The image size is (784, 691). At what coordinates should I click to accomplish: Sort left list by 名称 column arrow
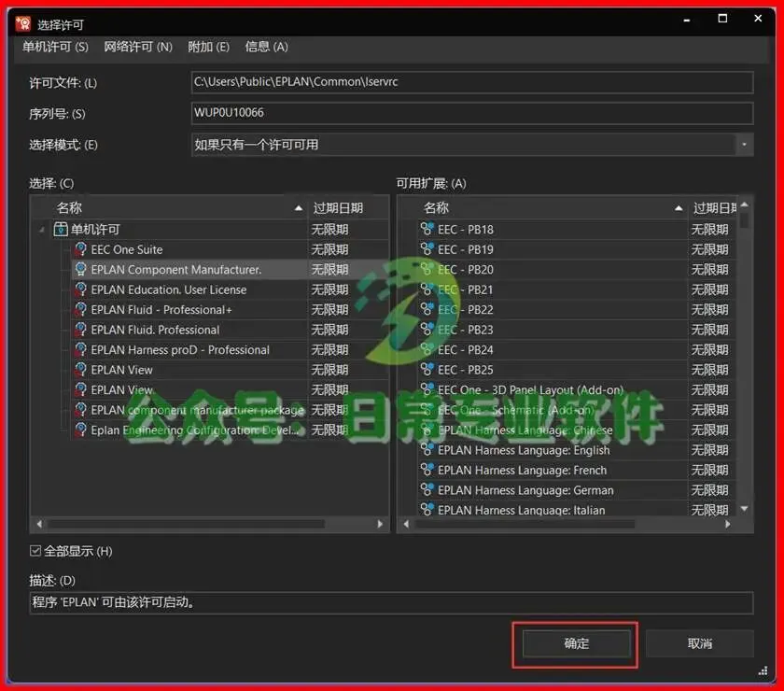(x=299, y=208)
